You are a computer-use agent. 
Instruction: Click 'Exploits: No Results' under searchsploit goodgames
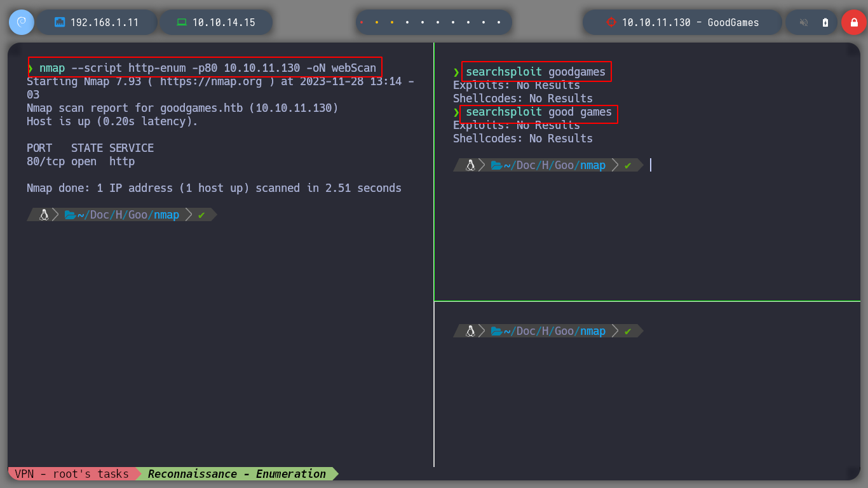[x=517, y=85]
